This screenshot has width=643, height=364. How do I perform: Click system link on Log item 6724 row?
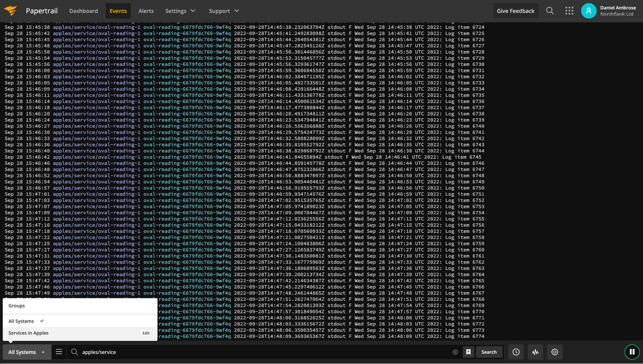click(96, 27)
